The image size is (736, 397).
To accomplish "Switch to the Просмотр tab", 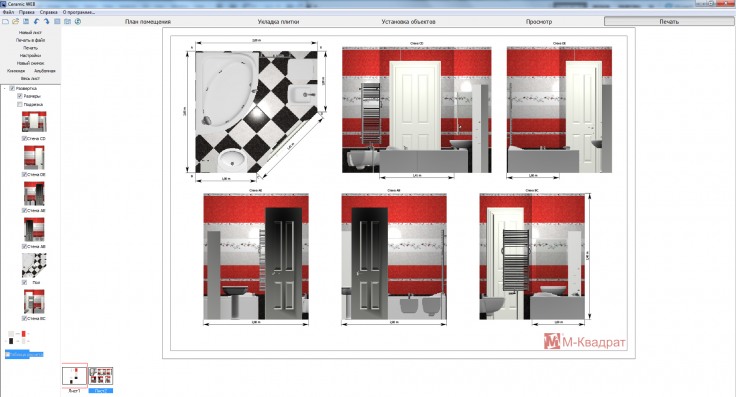I will pos(539,22).
